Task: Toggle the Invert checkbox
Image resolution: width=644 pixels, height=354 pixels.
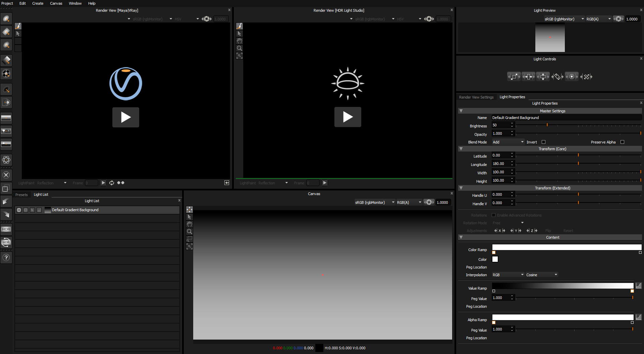Action: (x=544, y=142)
